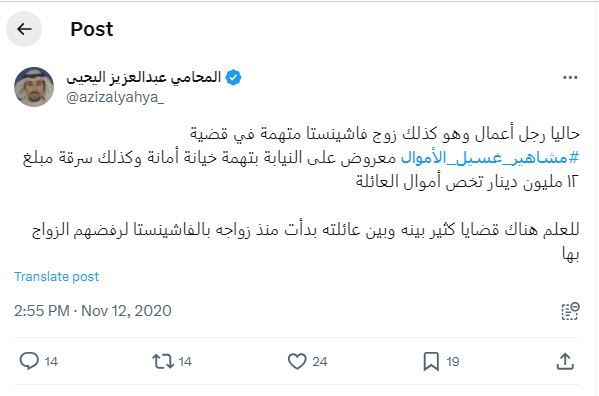
Task: Click the blue verified badge
Action: coord(233,78)
